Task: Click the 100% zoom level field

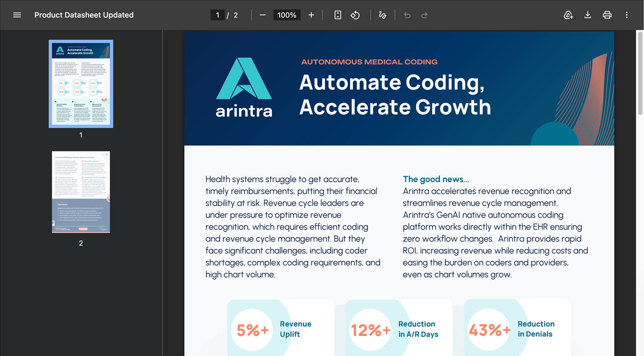Action: (x=287, y=15)
